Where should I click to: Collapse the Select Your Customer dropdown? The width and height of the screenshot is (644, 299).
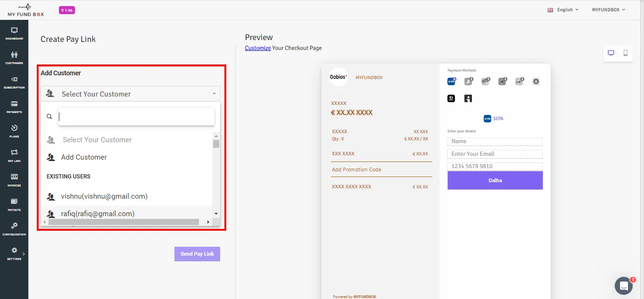(130, 94)
